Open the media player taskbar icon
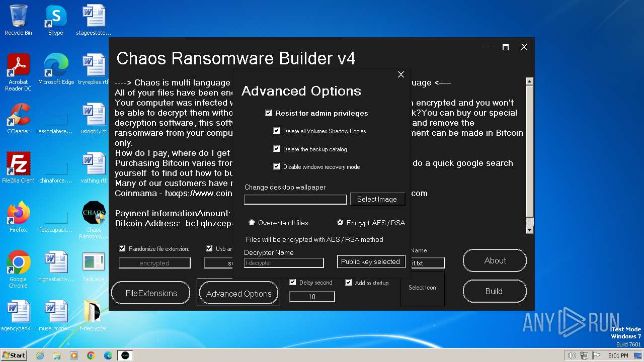644x362 pixels. tap(74, 355)
